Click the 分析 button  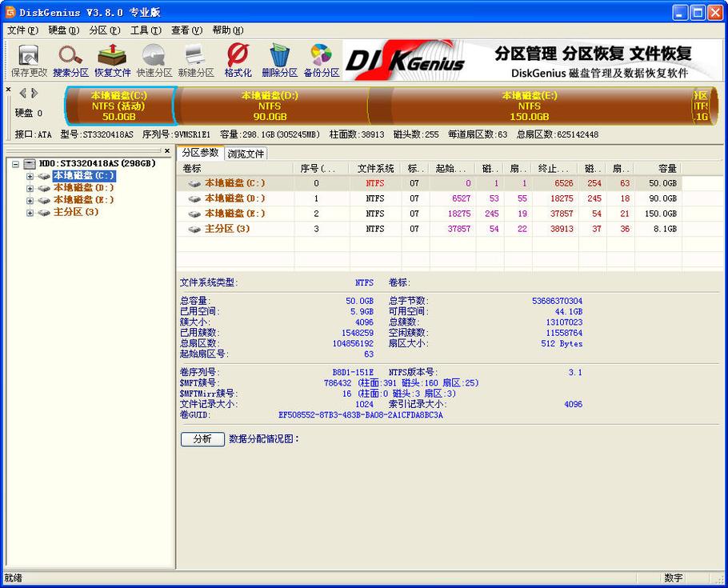202,439
